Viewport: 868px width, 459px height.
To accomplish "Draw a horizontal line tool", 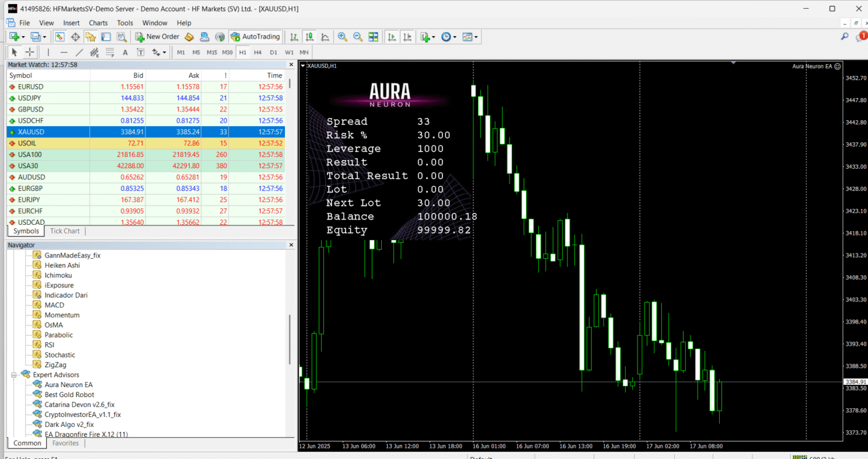I will point(64,52).
